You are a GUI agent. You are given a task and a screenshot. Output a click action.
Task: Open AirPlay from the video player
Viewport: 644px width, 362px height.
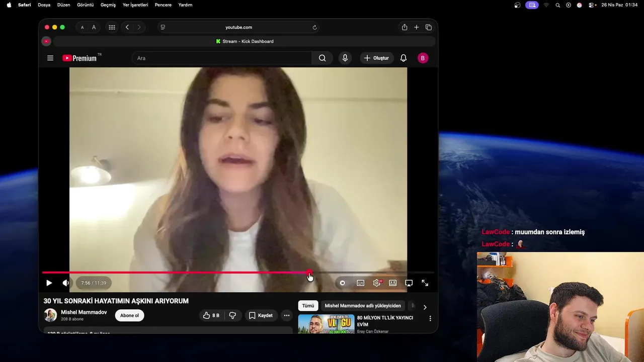409,283
